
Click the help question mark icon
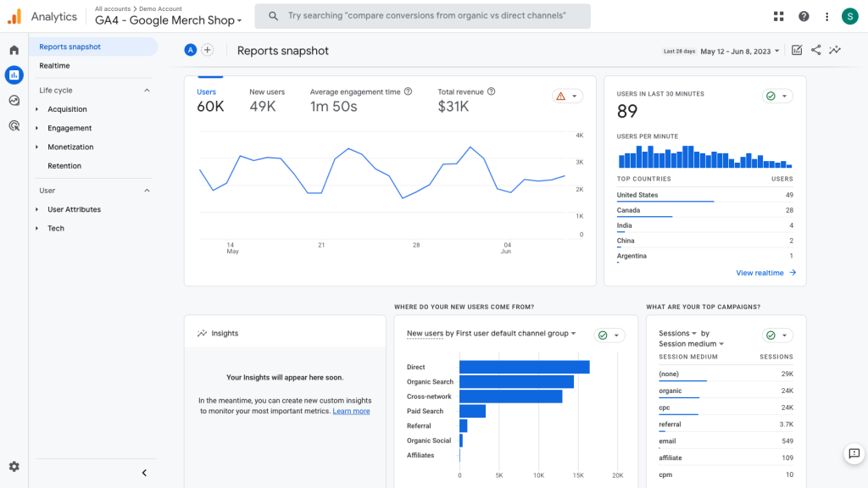pyautogui.click(x=802, y=16)
